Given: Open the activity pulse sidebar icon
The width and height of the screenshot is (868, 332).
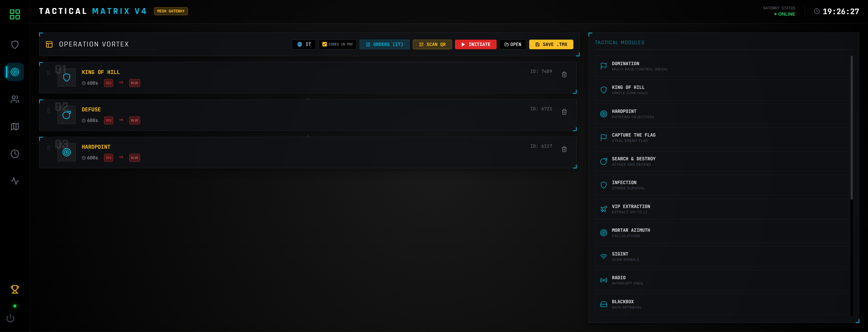Looking at the screenshot, I should click(x=15, y=181).
